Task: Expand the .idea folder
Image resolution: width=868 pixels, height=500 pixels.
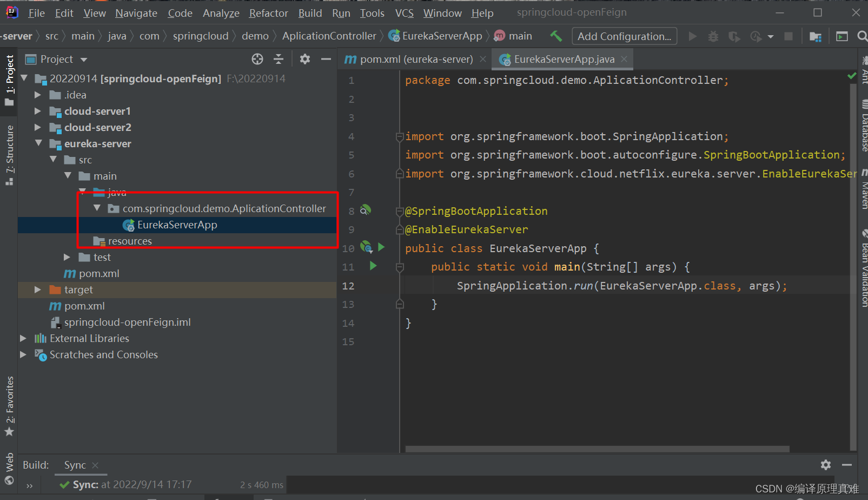Action: point(37,95)
